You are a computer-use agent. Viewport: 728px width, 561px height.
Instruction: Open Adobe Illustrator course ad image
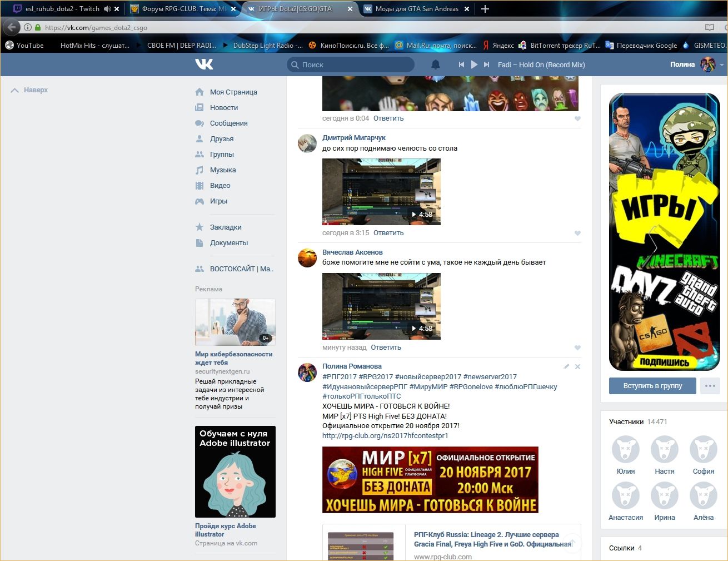tap(235, 472)
